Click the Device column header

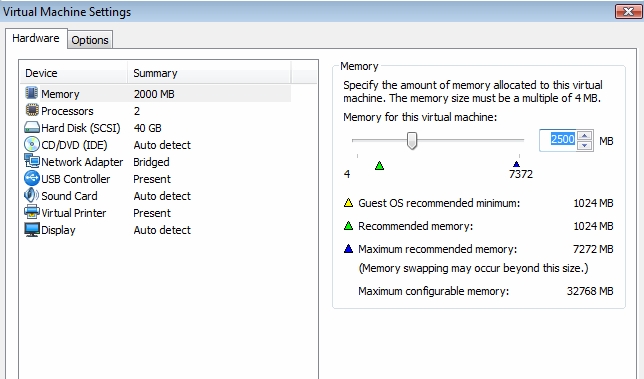74,73
